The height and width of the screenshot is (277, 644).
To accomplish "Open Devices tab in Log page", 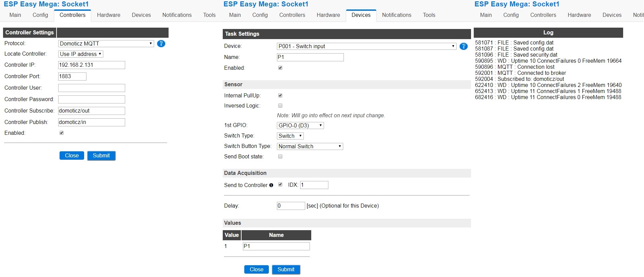I will pyautogui.click(x=612, y=15).
